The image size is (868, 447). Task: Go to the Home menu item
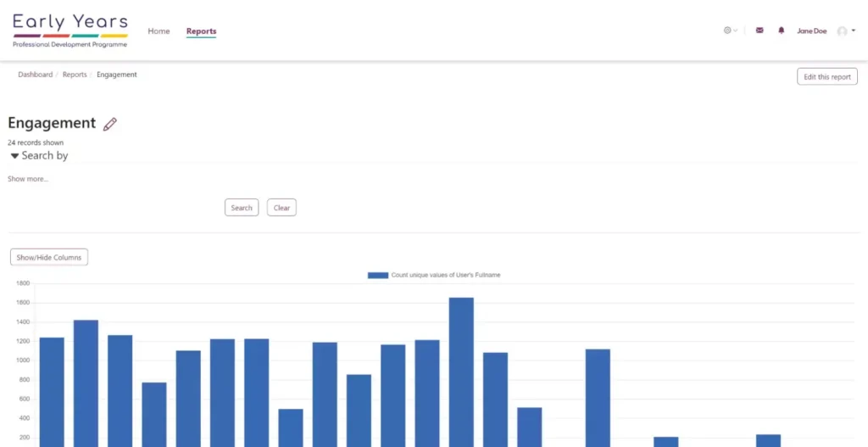pos(159,31)
